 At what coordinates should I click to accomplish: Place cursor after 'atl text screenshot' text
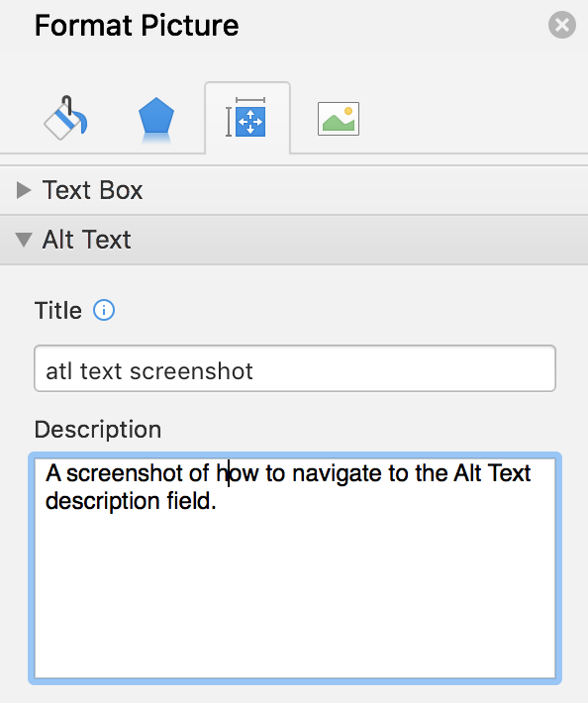pyautogui.click(x=254, y=371)
